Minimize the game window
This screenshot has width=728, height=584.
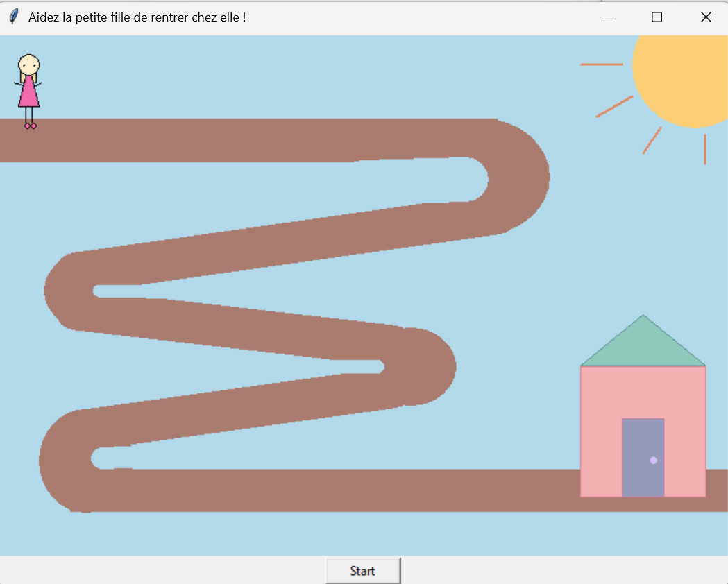click(609, 17)
